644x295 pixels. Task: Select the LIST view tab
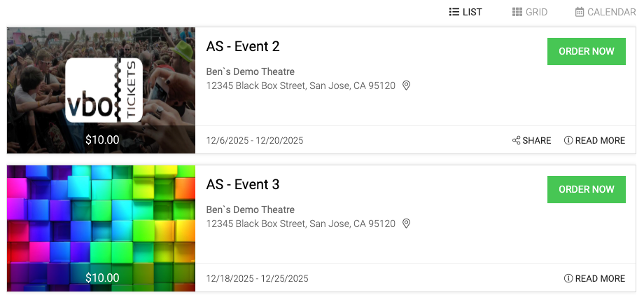tap(465, 12)
